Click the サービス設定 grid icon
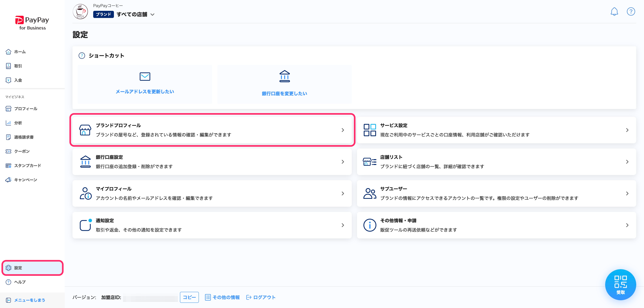This screenshot has height=308, width=644. (370, 130)
